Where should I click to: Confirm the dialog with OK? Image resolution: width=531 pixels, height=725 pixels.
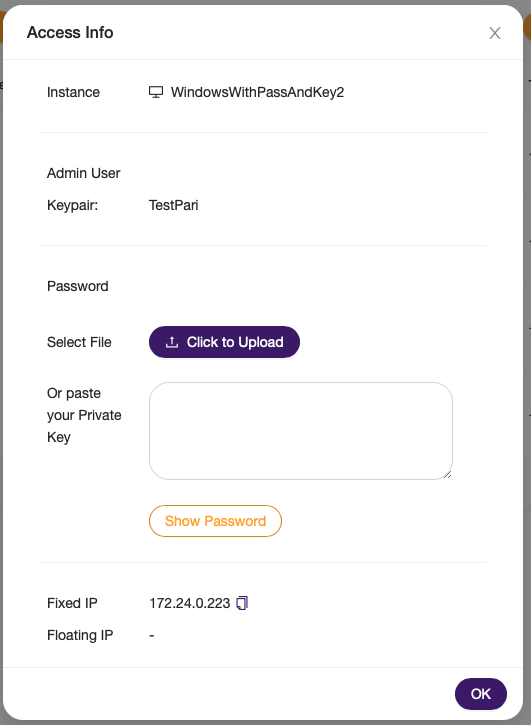click(481, 694)
